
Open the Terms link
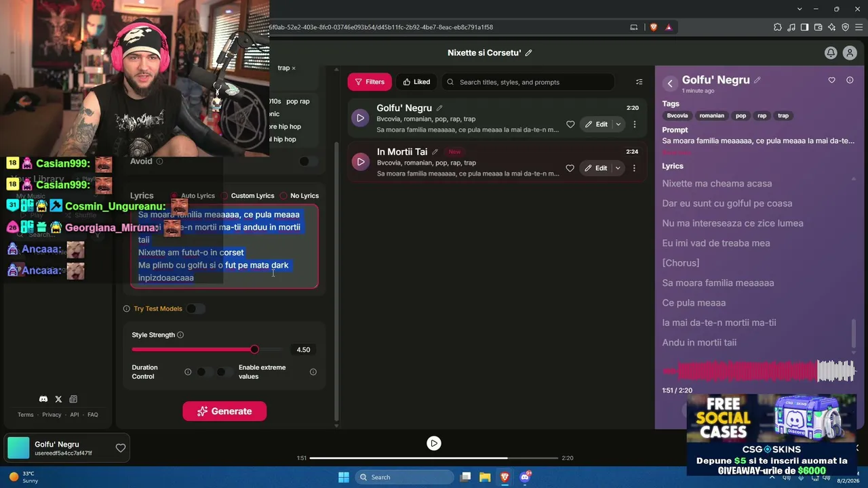(x=25, y=415)
